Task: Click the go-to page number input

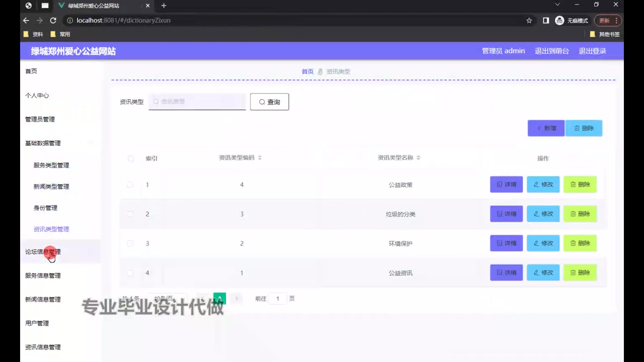Action: click(x=278, y=298)
